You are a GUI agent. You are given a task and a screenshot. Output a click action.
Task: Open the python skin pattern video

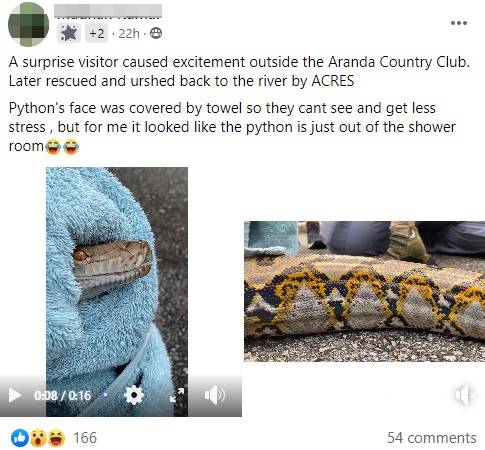tap(364, 291)
